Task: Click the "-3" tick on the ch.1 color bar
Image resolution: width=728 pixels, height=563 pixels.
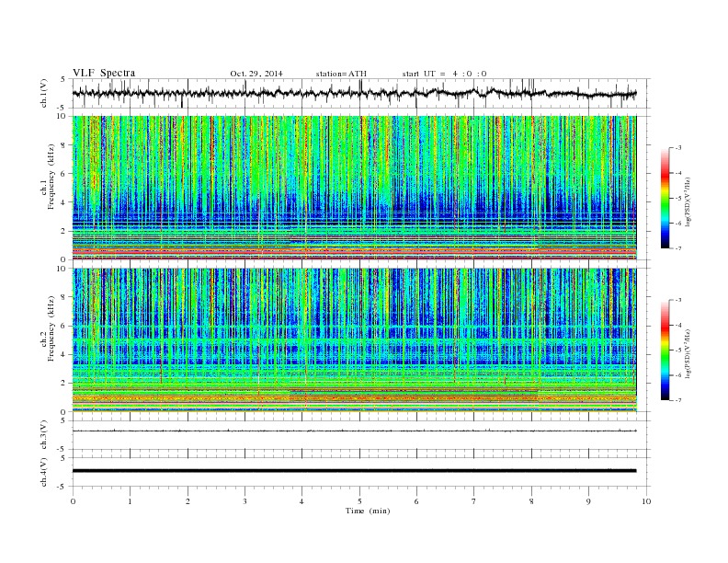Action: pyautogui.click(x=677, y=148)
